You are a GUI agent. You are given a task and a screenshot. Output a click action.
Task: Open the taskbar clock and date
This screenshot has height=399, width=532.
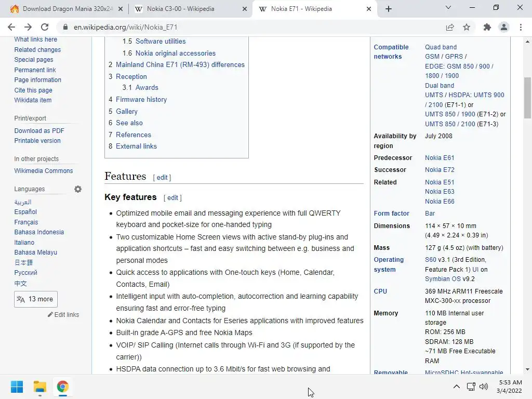coord(509,387)
